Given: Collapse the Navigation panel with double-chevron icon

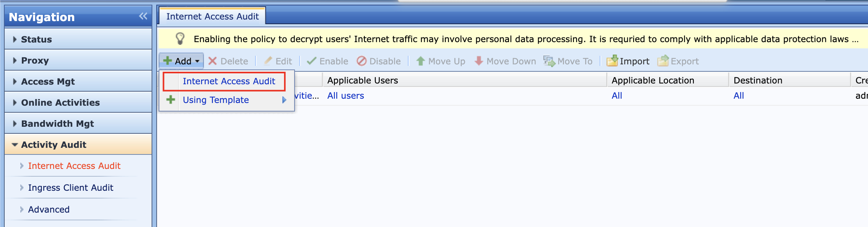Looking at the screenshot, I should point(143,16).
